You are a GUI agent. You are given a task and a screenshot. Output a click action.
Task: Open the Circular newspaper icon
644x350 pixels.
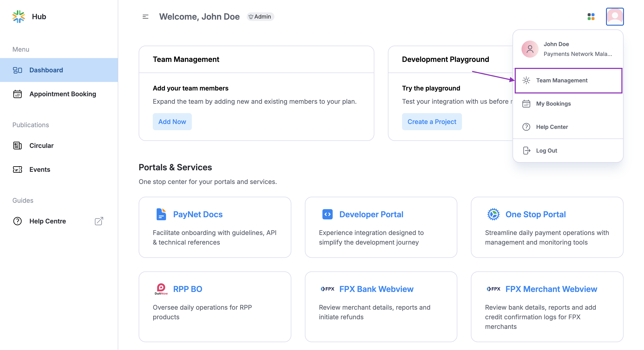tap(17, 146)
